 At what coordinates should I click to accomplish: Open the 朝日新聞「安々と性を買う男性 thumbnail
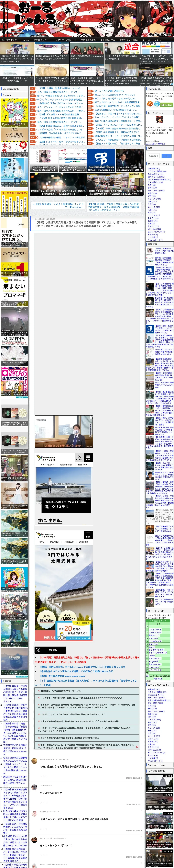pos(58,184)
